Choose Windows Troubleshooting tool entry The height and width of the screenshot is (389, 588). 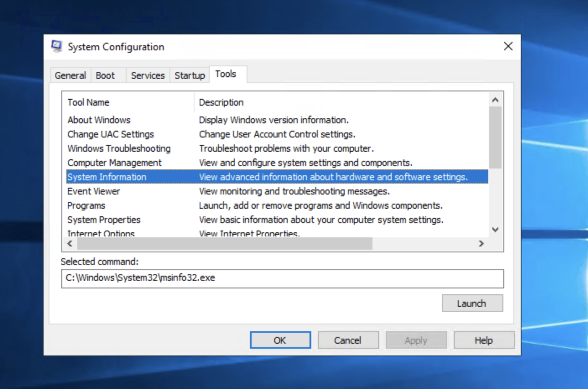click(x=119, y=148)
